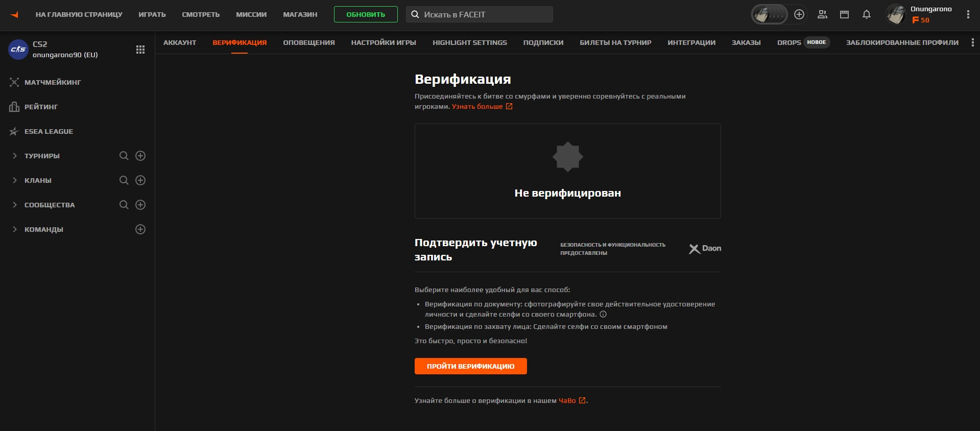Create a team with plus icon
Screen dimensions: 980x431
tap(140, 229)
